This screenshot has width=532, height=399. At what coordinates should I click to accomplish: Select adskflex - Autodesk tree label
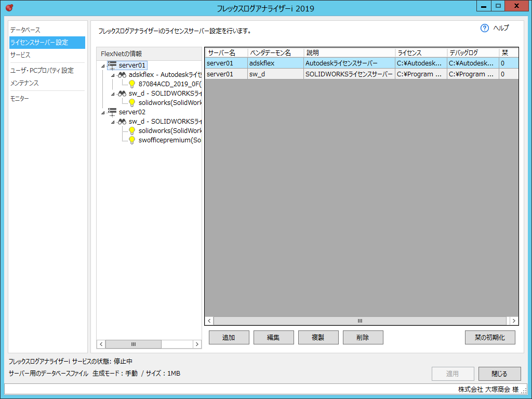click(165, 75)
